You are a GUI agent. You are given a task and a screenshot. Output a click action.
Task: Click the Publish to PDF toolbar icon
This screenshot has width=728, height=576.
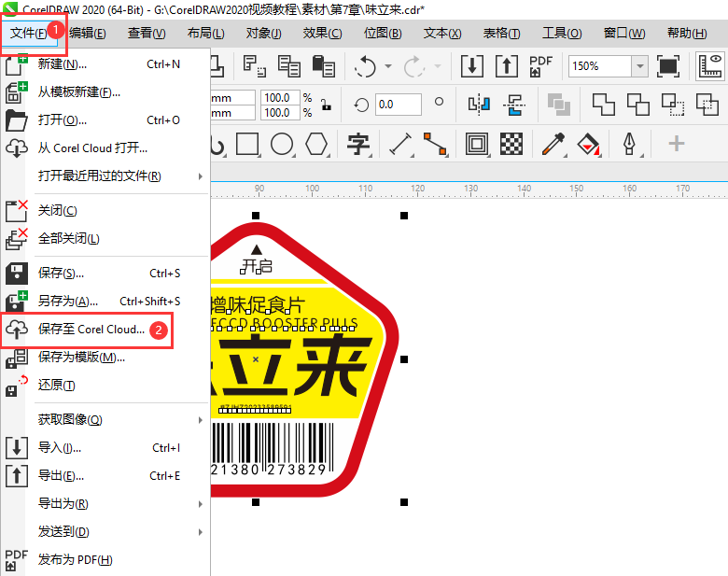[x=541, y=66]
